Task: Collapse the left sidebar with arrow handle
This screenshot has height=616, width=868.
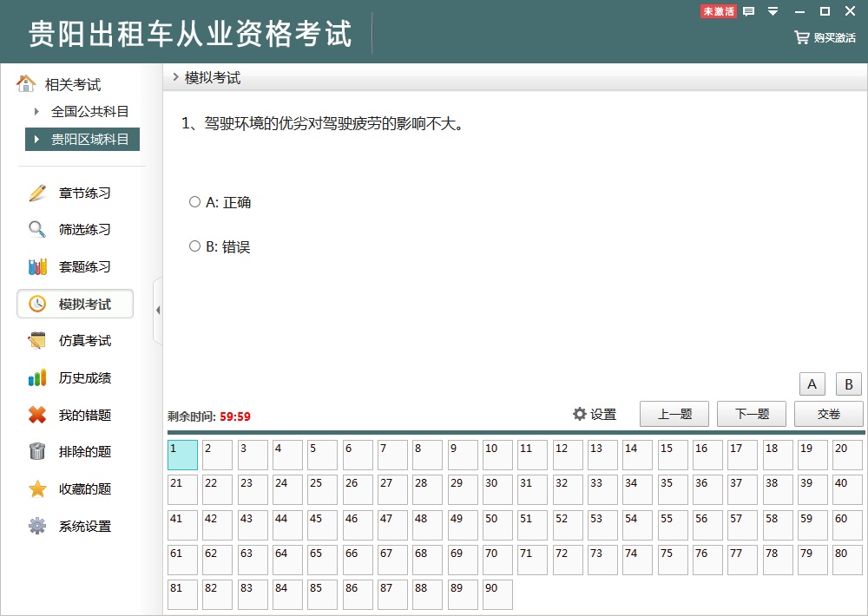Action: [x=157, y=311]
